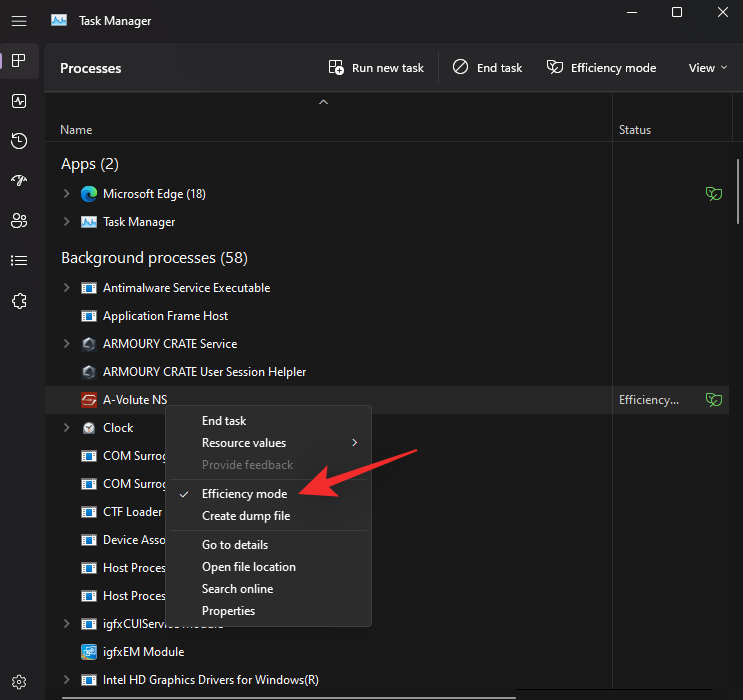This screenshot has width=743, height=700.
Task: Open the hamburger navigation menu
Action: click(19, 20)
